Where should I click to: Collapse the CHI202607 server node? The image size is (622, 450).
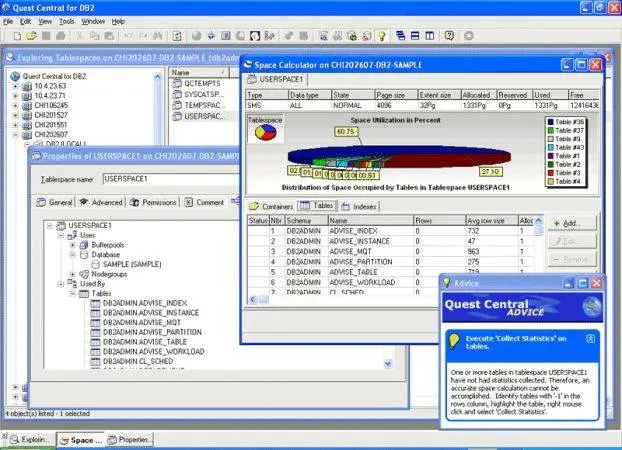(x=15, y=135)
